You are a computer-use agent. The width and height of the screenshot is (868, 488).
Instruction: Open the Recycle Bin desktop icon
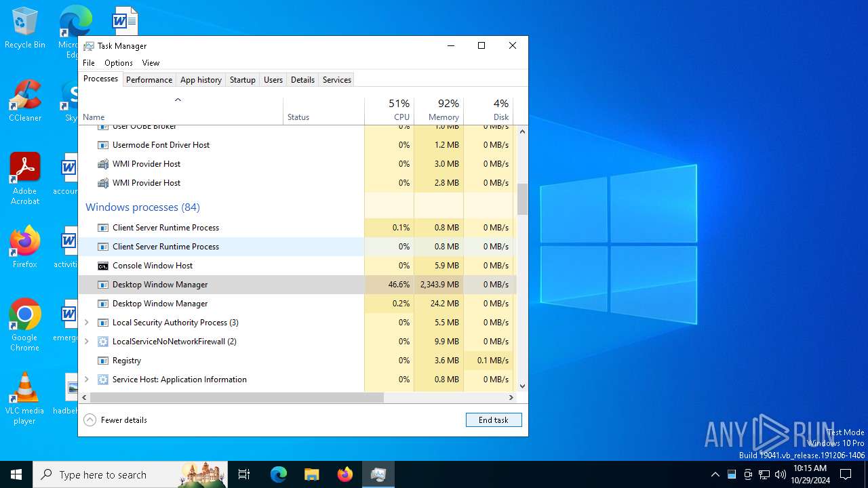[x=25, y=28]
